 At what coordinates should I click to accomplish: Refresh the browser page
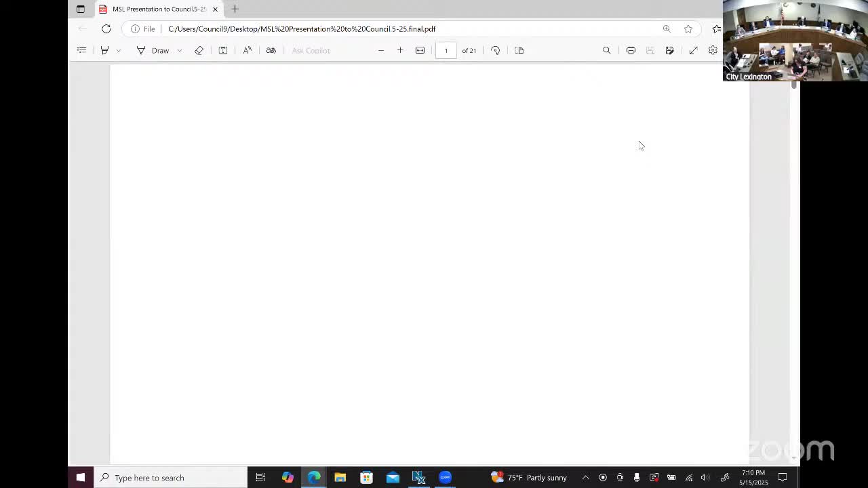click(x=106, y=28)
